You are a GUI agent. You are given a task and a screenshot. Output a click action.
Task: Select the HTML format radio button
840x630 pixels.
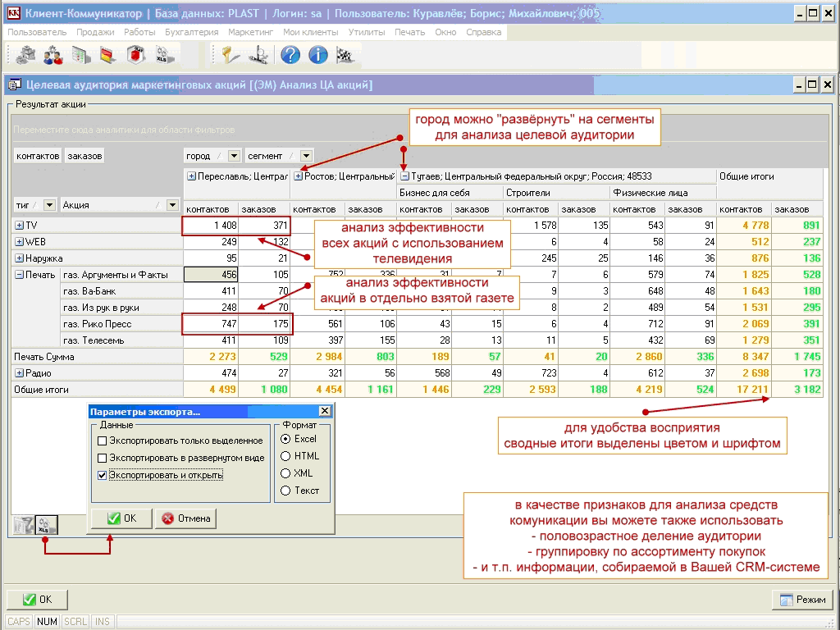tap(286, 456)
